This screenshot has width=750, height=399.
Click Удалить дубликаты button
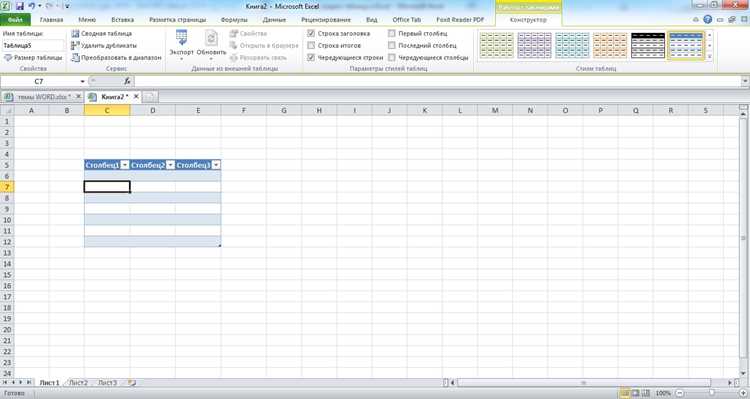pos(104,45)
